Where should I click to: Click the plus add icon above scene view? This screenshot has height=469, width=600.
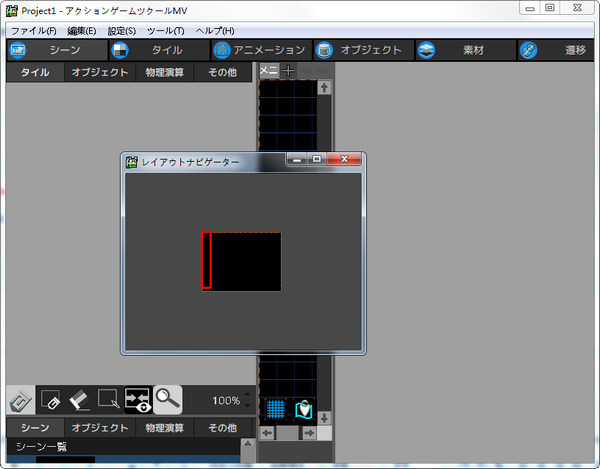pos(288,71)
